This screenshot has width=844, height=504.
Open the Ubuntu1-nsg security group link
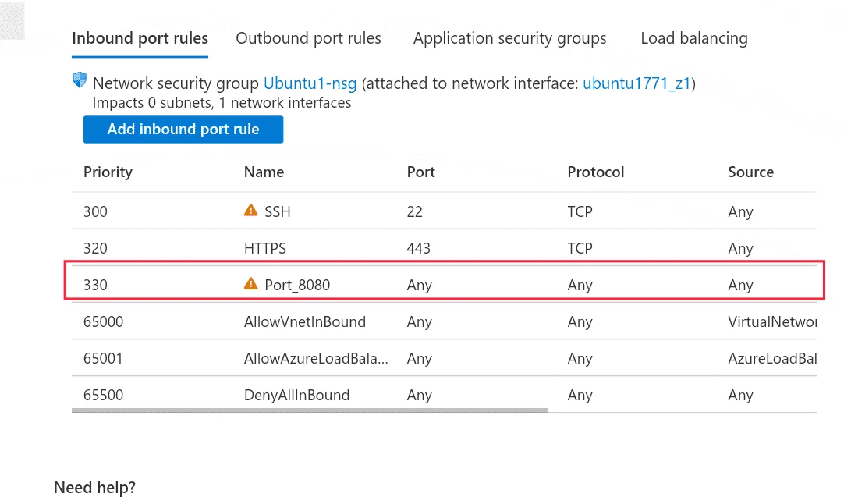[310, 83]
